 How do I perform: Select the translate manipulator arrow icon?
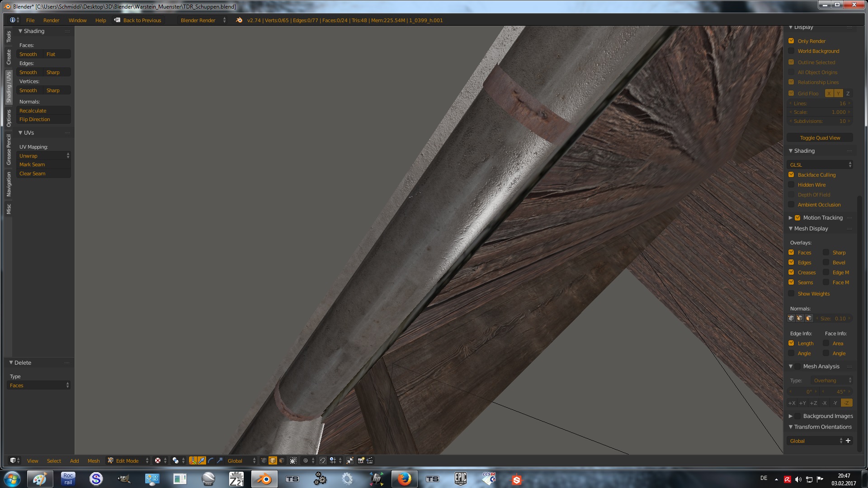(x=202, y=460)
